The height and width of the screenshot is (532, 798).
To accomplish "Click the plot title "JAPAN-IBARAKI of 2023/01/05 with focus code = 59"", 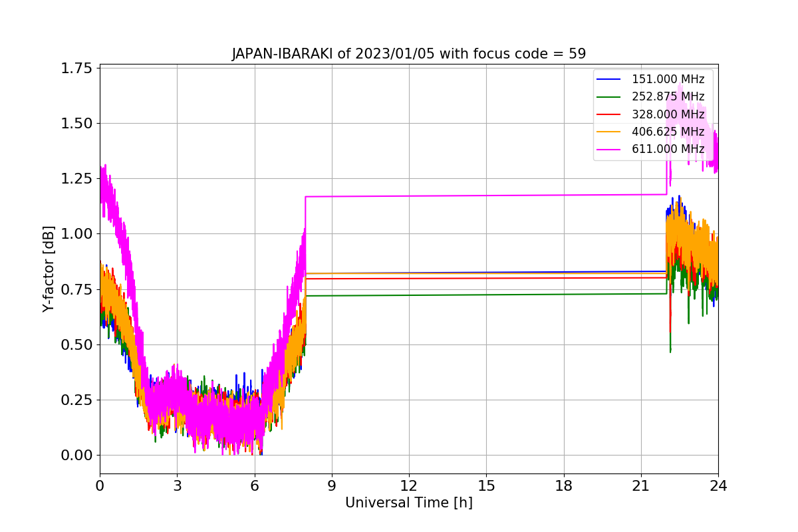I will (408, 54).
